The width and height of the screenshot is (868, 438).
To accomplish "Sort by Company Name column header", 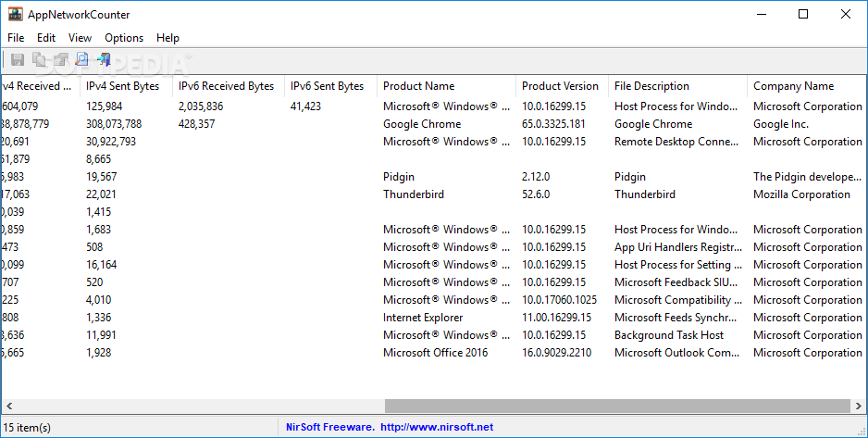I will pos(807,86).
